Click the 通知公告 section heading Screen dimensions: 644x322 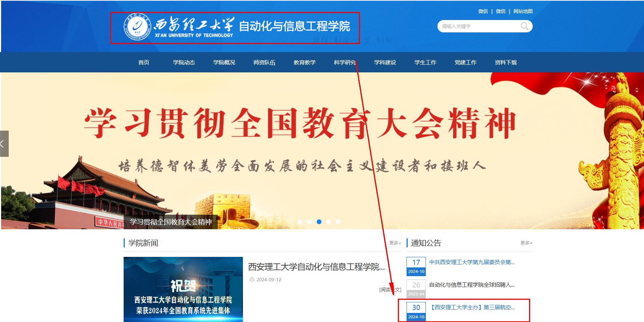(x=426, y=243)
